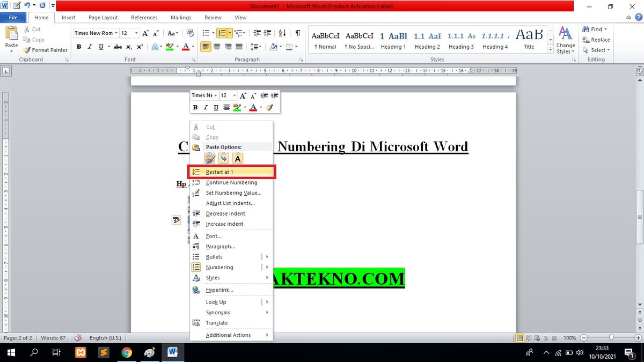This screenshot has height=362, width=644.
Task: Open the Borders dropdown arrow
Action: click(x=297, y=47)
